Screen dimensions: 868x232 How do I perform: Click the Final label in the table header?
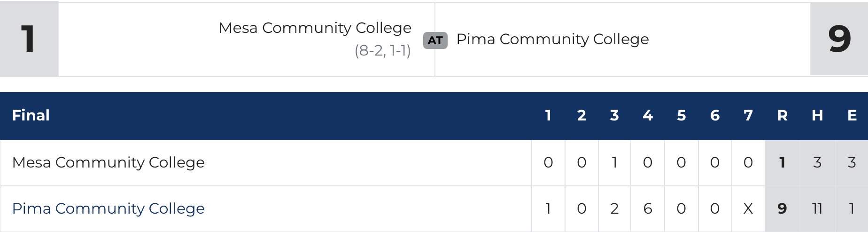31,116
